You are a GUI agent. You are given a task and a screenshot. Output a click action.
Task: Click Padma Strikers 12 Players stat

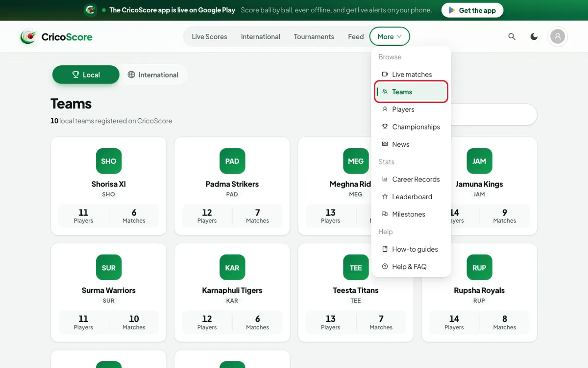click(x=207, y=216)
